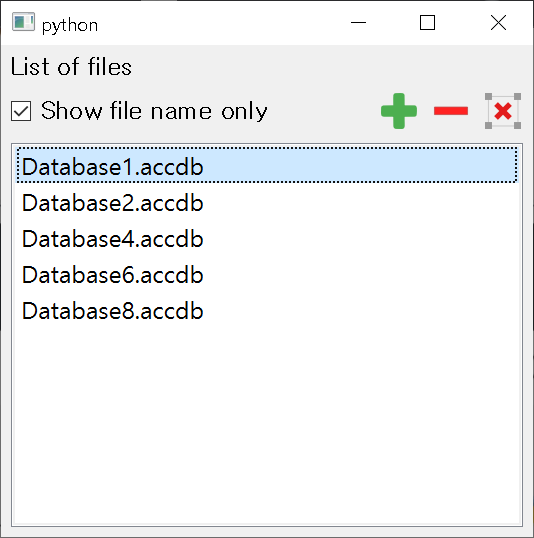Click the 'List of files' heading label

(x=71, y=66)
